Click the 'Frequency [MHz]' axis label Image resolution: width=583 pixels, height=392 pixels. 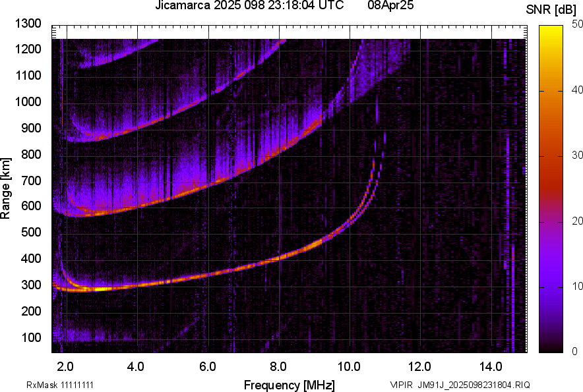(x=290, y=385)
